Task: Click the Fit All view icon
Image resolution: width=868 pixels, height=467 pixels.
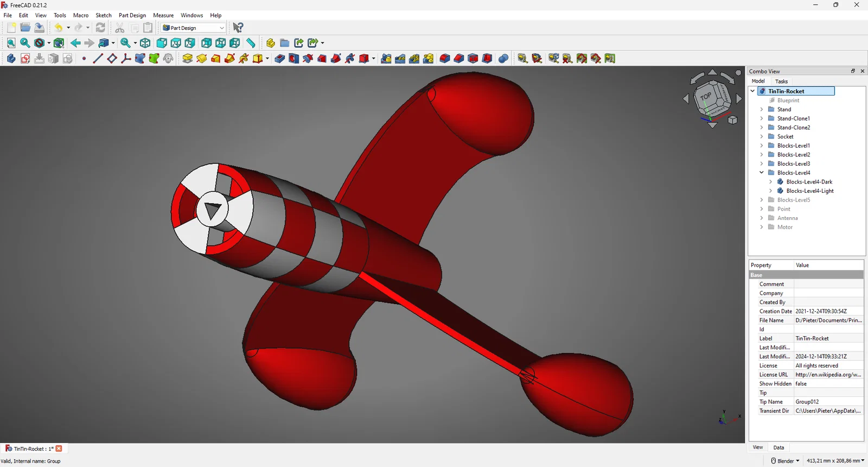Action: [x=11, y=43]
